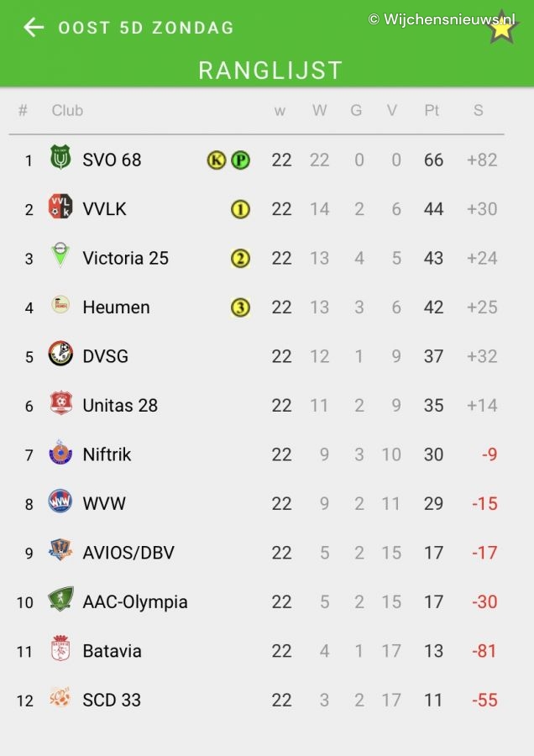
Task: Tap the Niftrik club crest
Action: 60,453
